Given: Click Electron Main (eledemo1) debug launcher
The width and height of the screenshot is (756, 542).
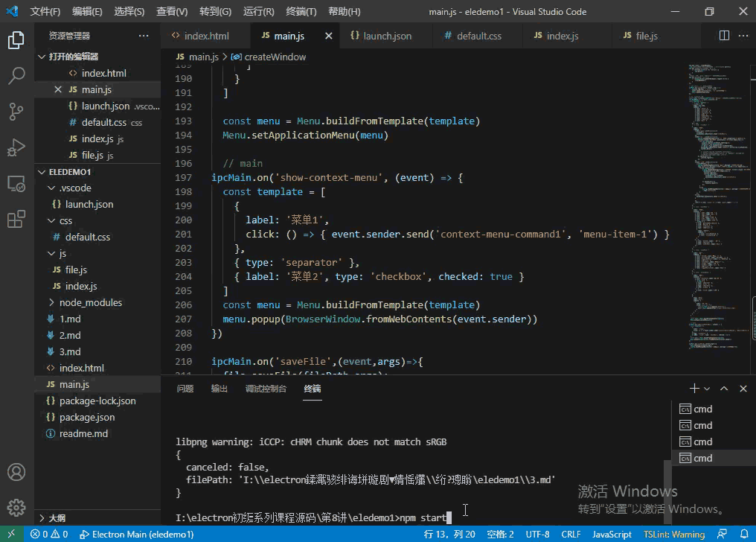Looking at the screenshot, I should tap(137, 535).
